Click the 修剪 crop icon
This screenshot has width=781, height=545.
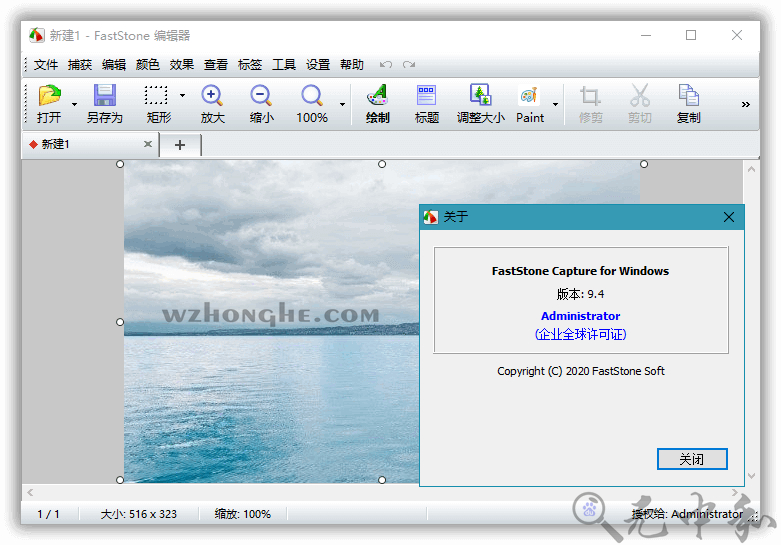click(591, 104)
